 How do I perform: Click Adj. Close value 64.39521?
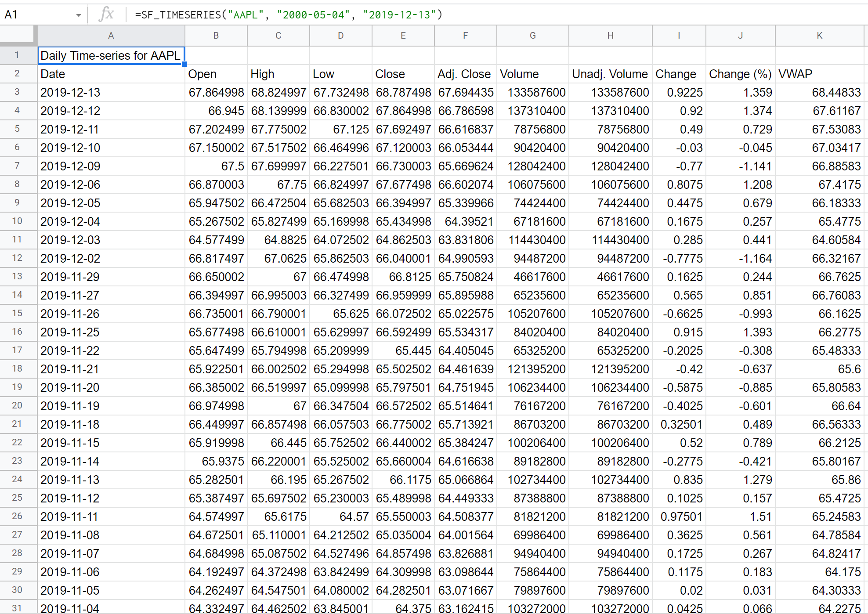pos(466,222)
